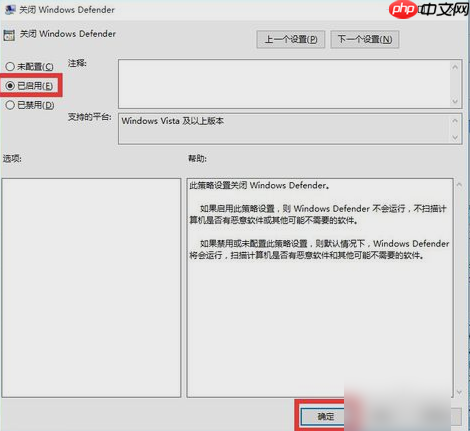Viewport: 470px width, 431px height.
Task: Click the help text '此策略设置关闭 Windows Defender'
Action: pos(259,185)
